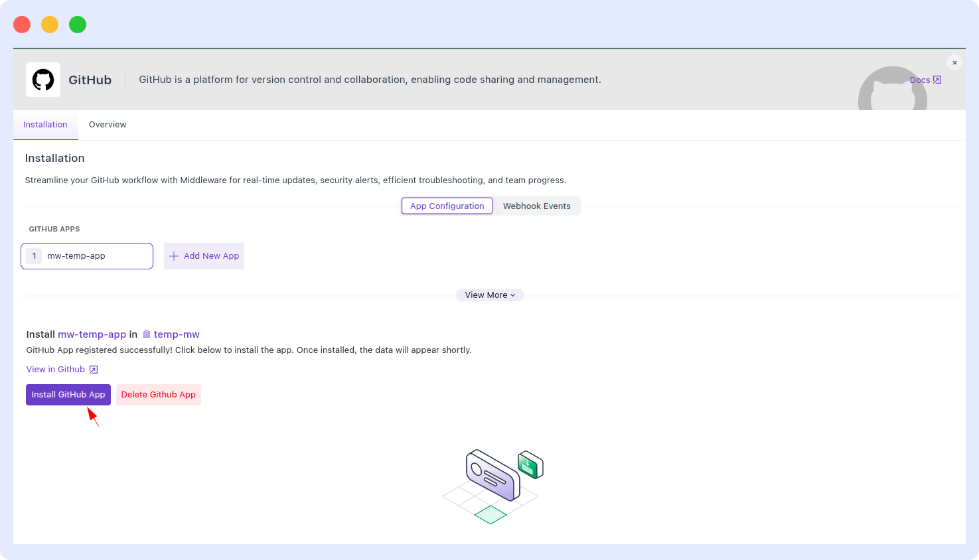The image size is (979, 560).
Task: Open the Installation tab
Action: pyautogui.click(x=45, y=125)
